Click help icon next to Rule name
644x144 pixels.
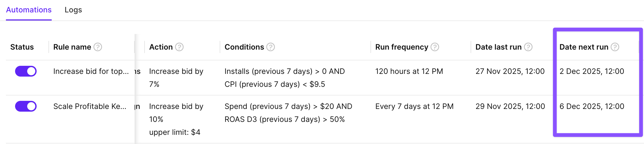(98, 47)
